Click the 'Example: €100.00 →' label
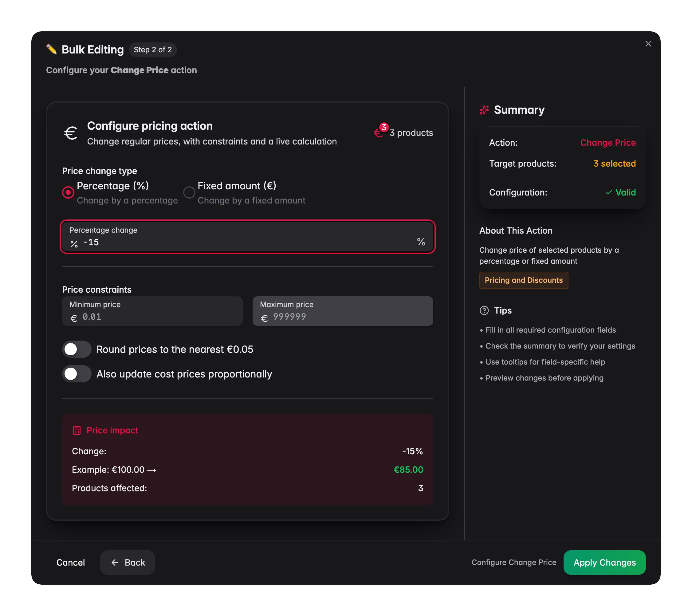692x616 pixels. 114,469
